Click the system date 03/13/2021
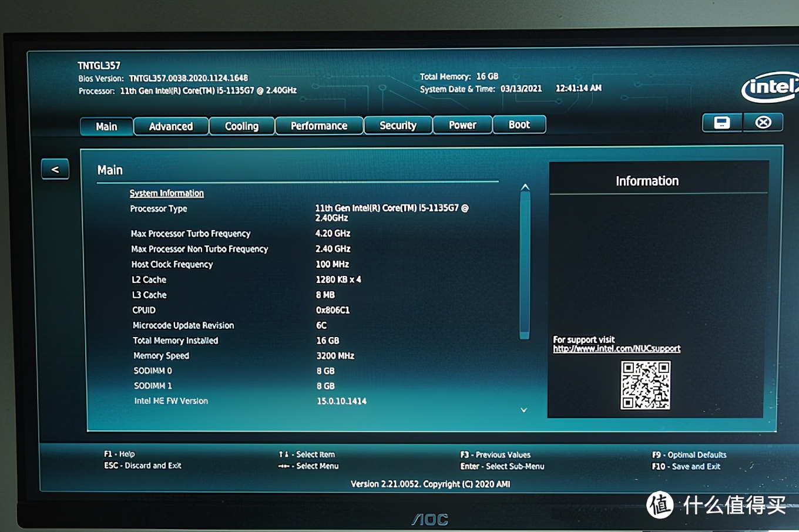The height and width of the screenshot is (532, 799). [521, 89]
